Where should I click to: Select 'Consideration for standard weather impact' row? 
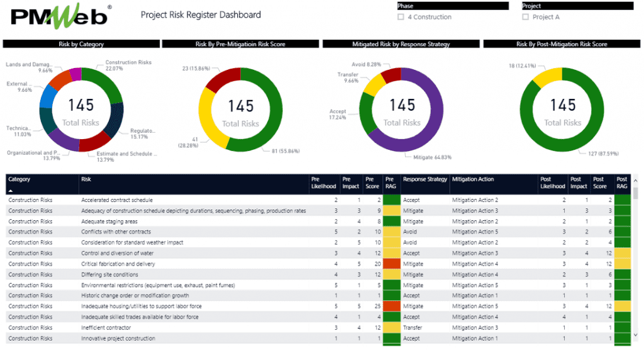pos(318,242)
